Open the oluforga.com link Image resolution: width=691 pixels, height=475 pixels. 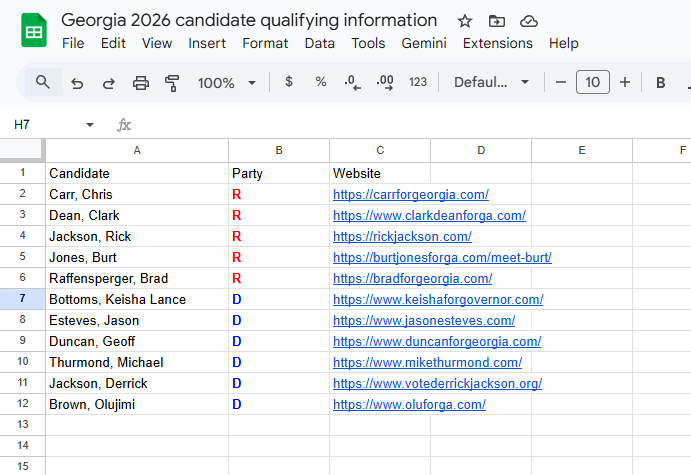[x=409, y=404]
